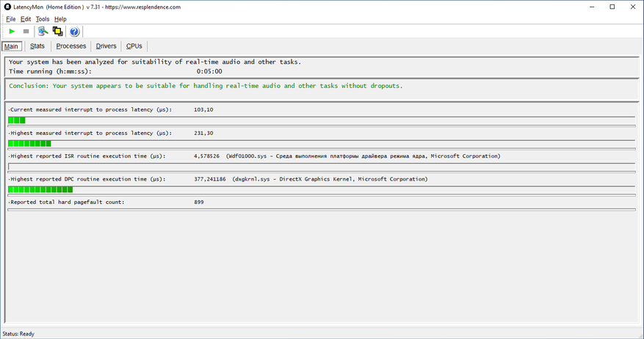Click the highest DPC routine execution bar
This screenshot has height=339, width=644.
(321, 189)
